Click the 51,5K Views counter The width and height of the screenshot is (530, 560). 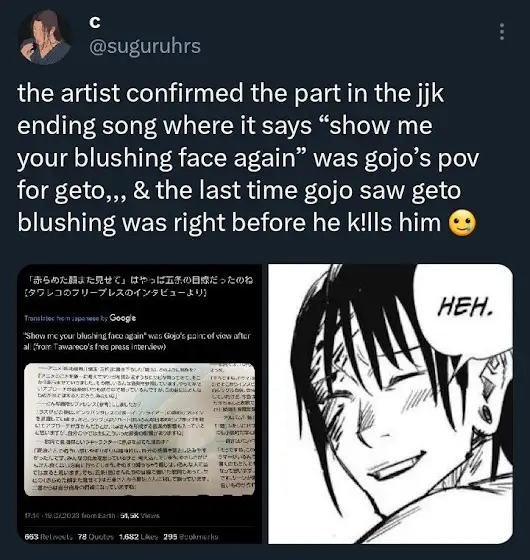pos(140,516)
